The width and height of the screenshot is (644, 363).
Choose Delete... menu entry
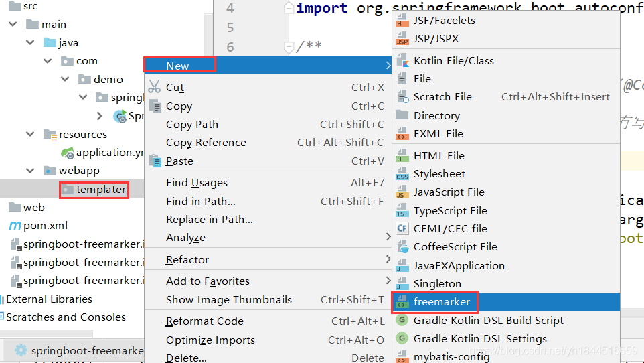pos(268,357)
